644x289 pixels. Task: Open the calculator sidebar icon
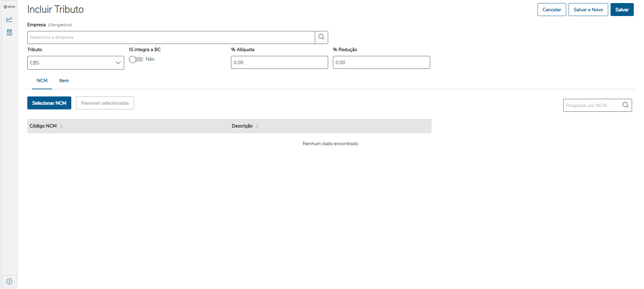click(9, 32)
